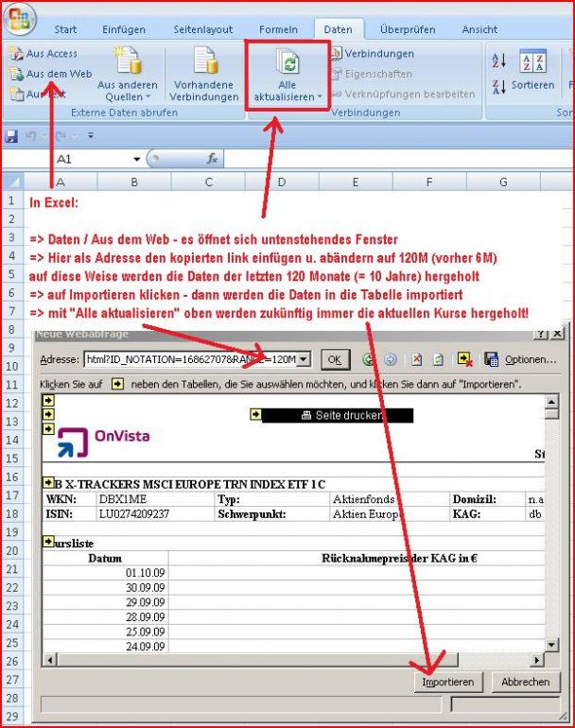Click the Adresse URL field
Screen dimensions: 575x728
click(190, 359)
